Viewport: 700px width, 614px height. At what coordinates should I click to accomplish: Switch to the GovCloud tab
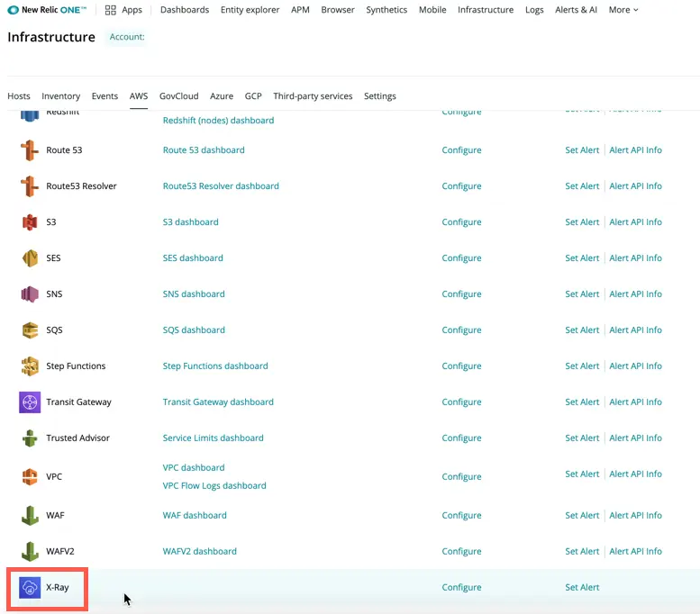click(x=178, y=96)
